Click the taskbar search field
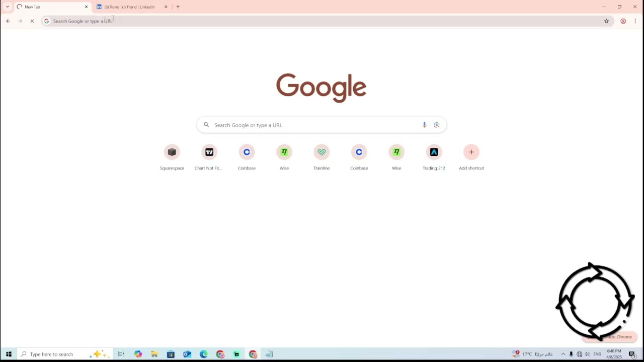The image size is (644, 362). 64,354
